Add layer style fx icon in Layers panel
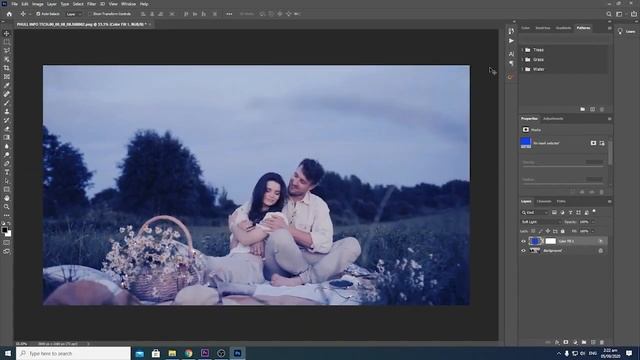640x360 pixels. (557, 342)
